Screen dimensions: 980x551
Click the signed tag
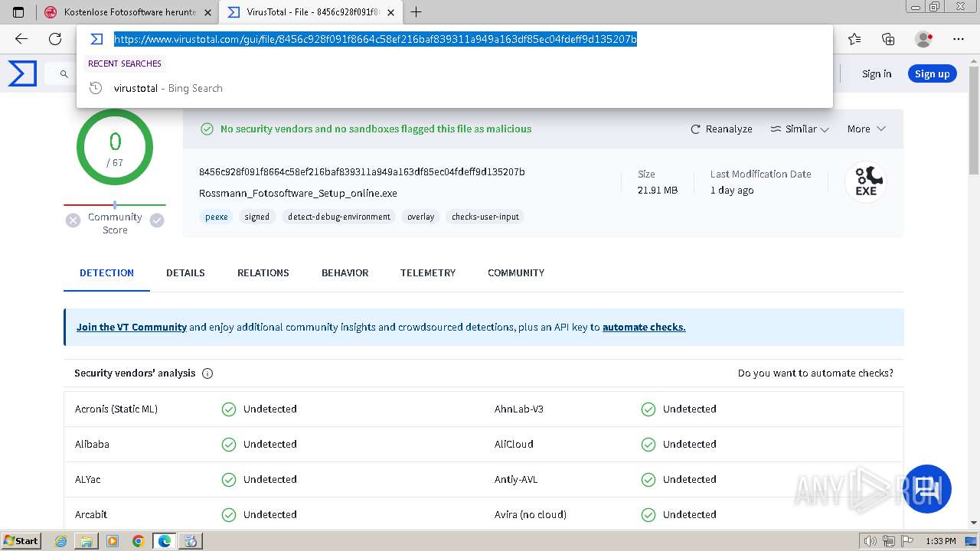256,217
